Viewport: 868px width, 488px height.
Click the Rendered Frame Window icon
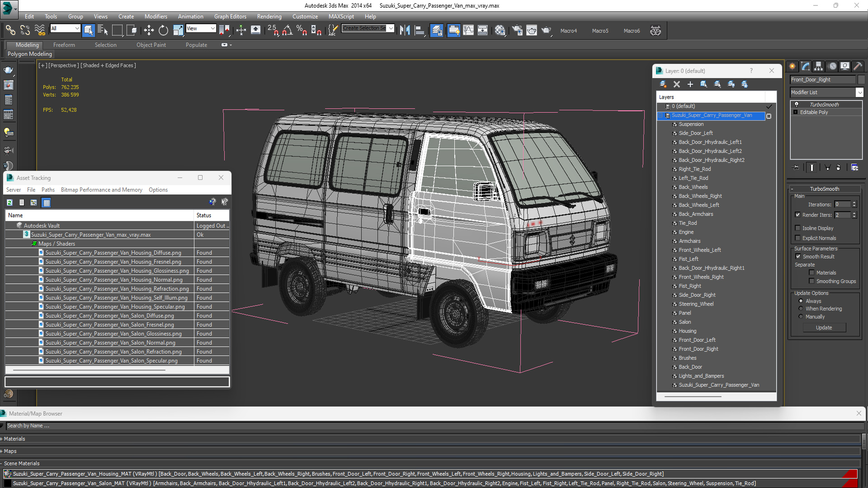click(532, 30)
